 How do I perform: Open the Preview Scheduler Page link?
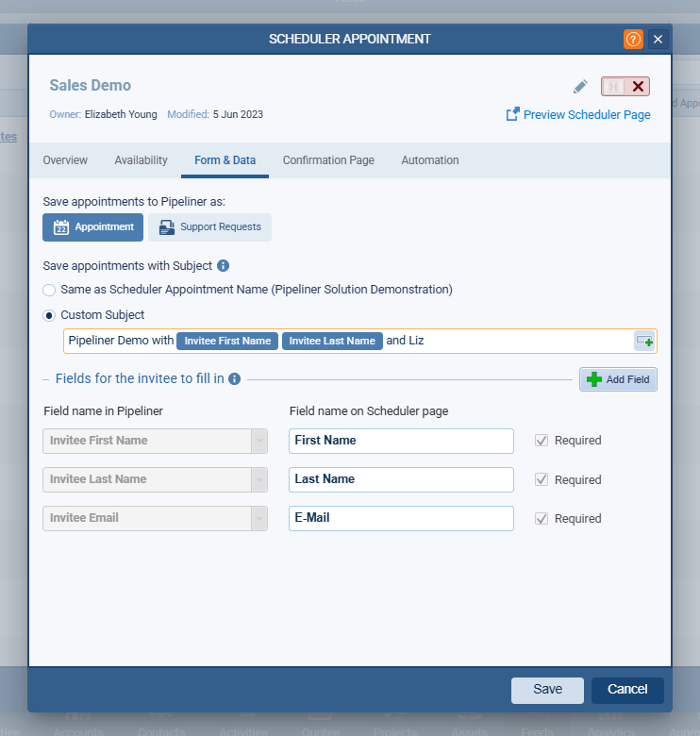(578, 114)
